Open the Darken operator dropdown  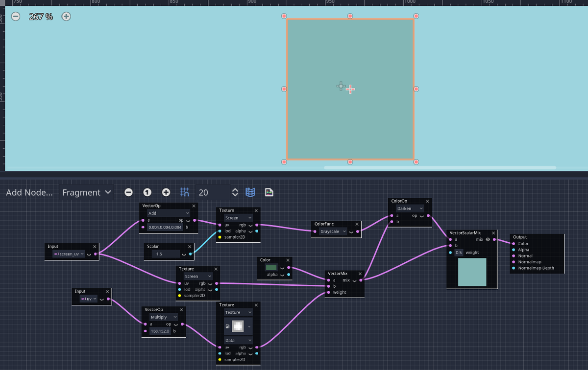409,208
